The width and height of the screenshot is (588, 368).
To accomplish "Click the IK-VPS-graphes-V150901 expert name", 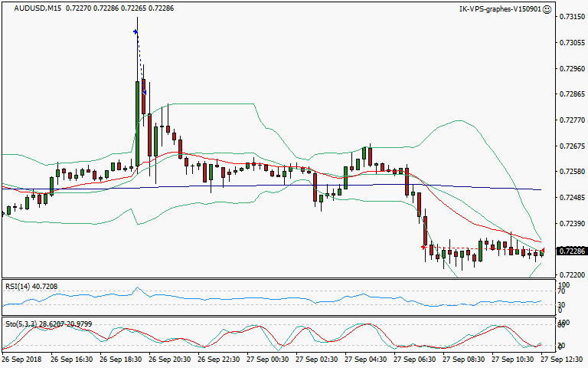I will coord(499,9).
